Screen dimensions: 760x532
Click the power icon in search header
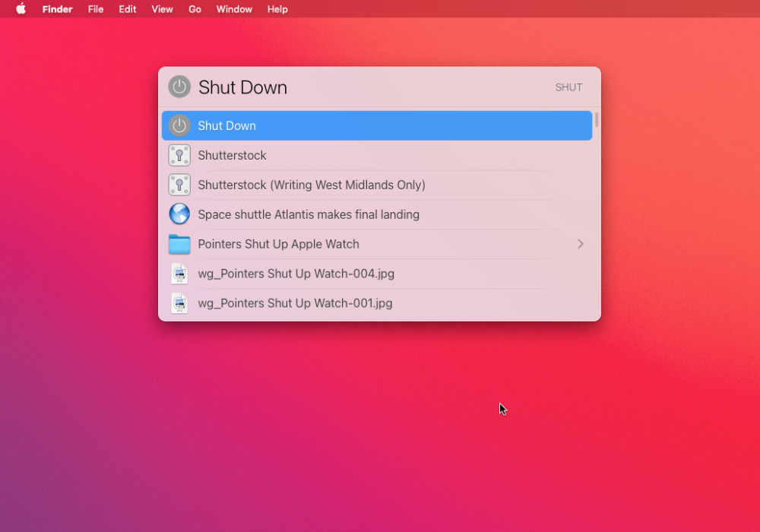point(179,87)
